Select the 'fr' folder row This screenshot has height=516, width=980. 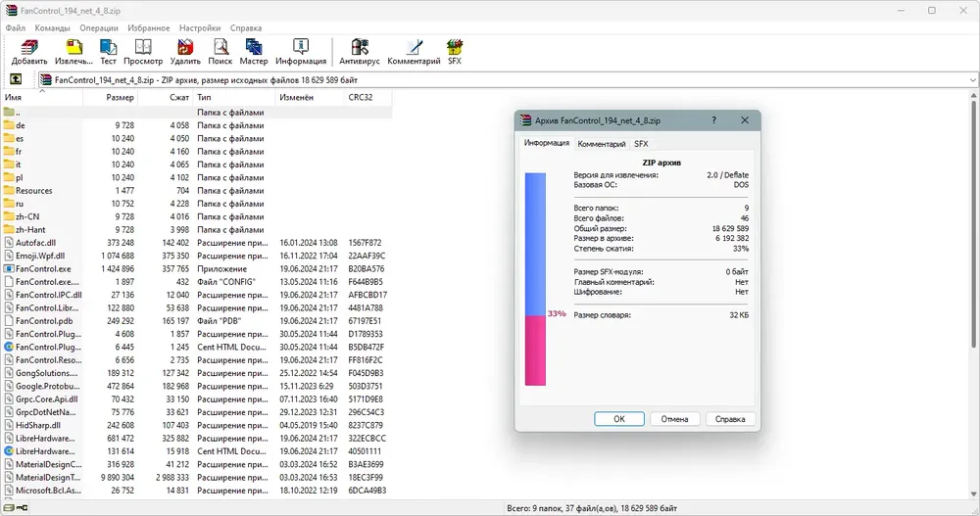(198, 152)
